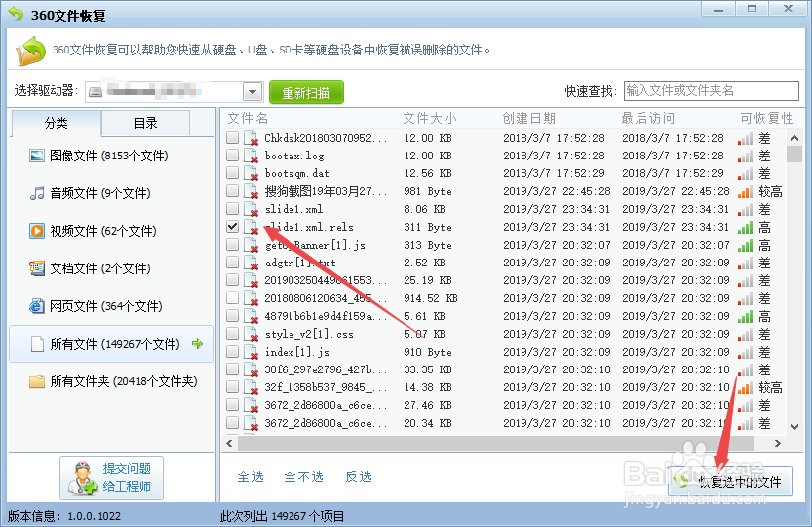Click the 914.52 KB size cell
The height and width of the screenshot is (527, 812).
[430, 298]
